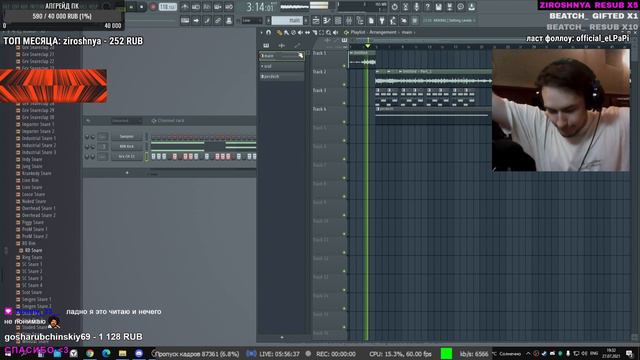Start playback with the transport play button

[x=131, y=7]
